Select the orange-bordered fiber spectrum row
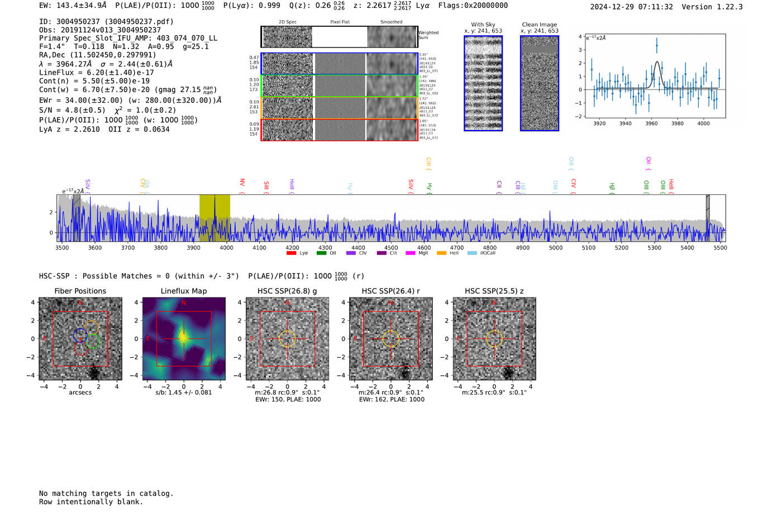Viewport: 782px width, 532px height. click(x=339, y=108)
